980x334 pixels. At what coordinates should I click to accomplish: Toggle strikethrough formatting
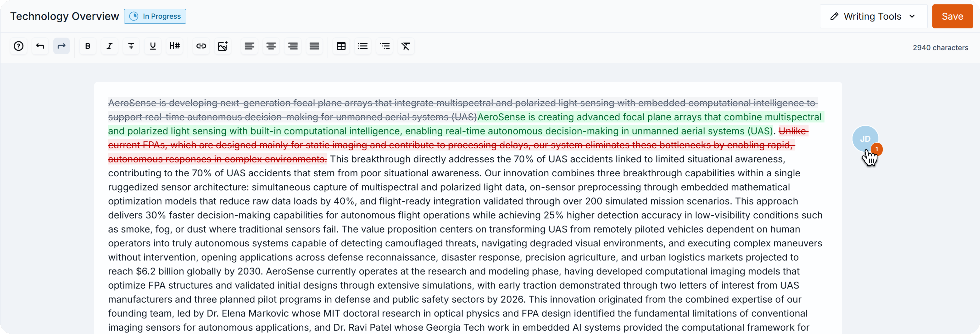tap(131, 46)
